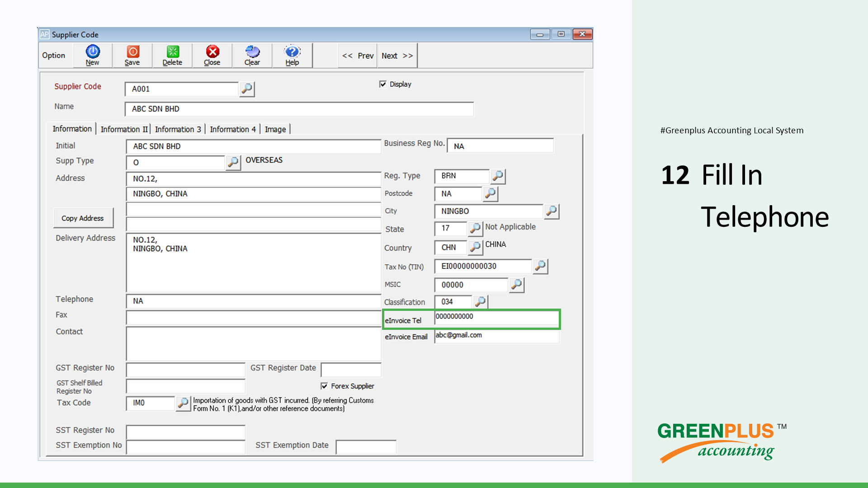Click the SST Register No field
The width and height of the screenshot is (868, 488).
point(186,432)
